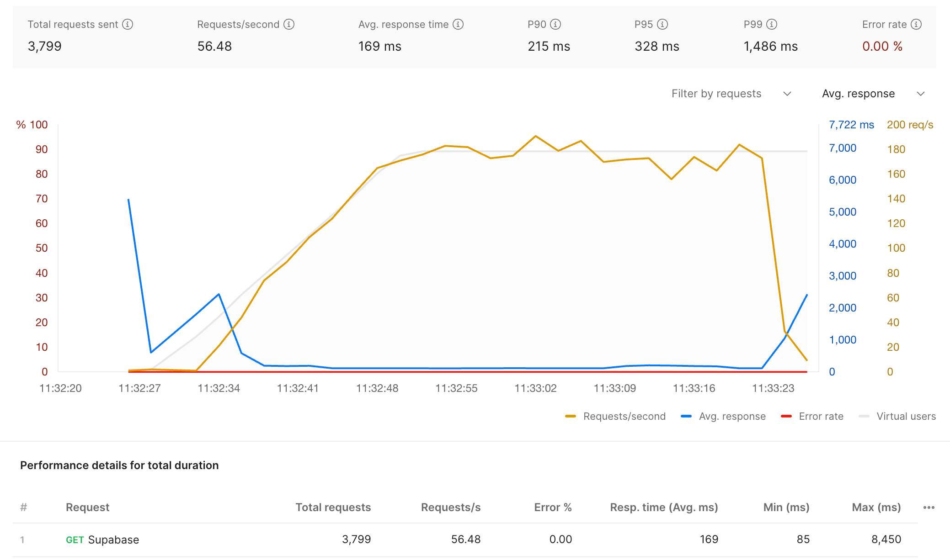
Task: Open the three-dot table options menu
Action: point(929,507)
